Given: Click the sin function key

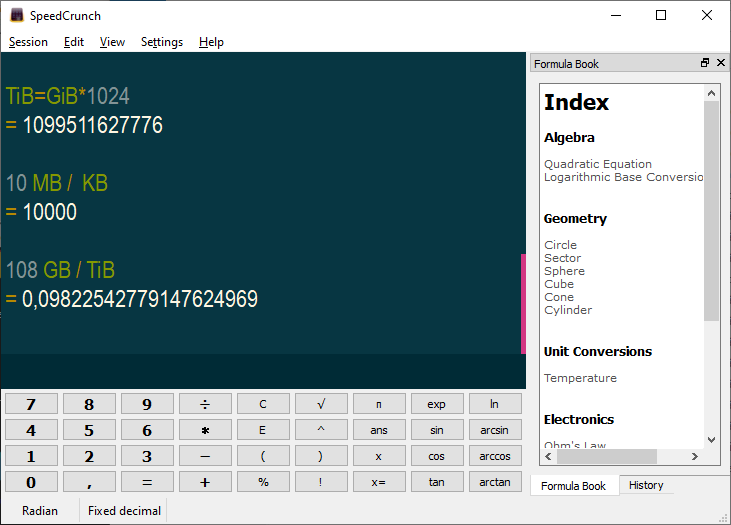Looking at the screenshot, I should (x=437, y=430).
